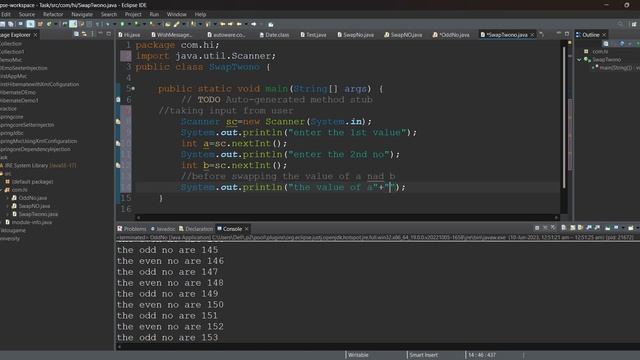Click Smart Insert in the status bar

tap(424, 355)
